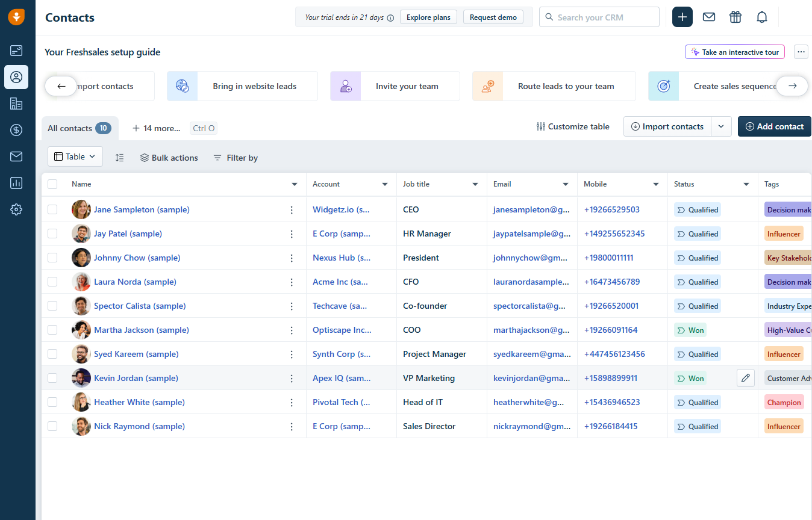Expand the Import contacts split-button arrow
This screenshot has width=812, height=520.
[721, 126]
